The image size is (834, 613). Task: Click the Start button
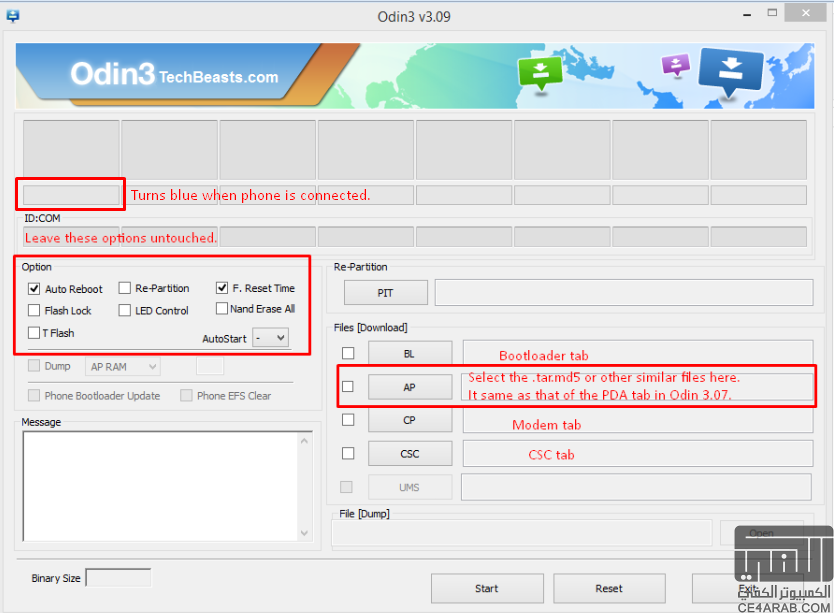click(487, 589)
